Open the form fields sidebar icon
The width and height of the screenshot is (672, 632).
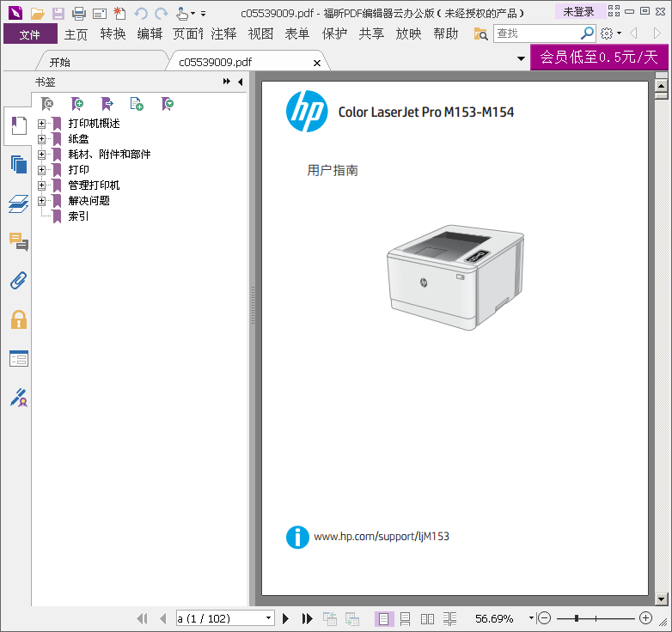[18, 359]
